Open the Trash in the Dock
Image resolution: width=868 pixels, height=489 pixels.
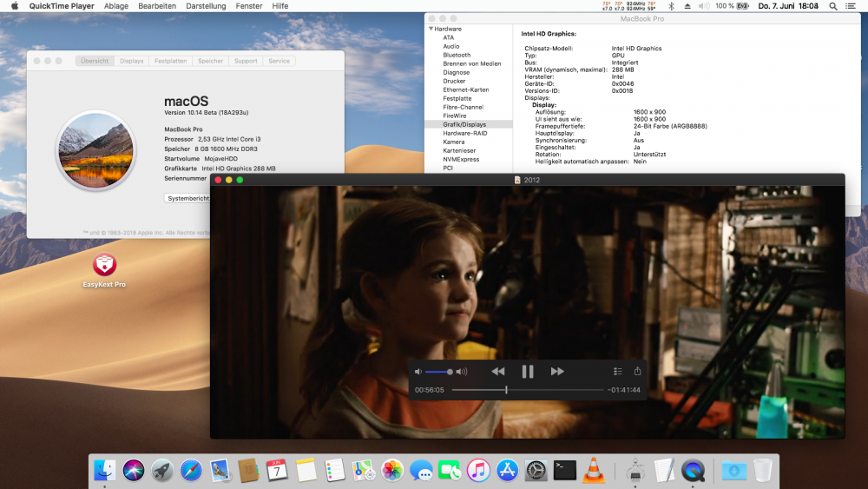click(x=763, y=471)
